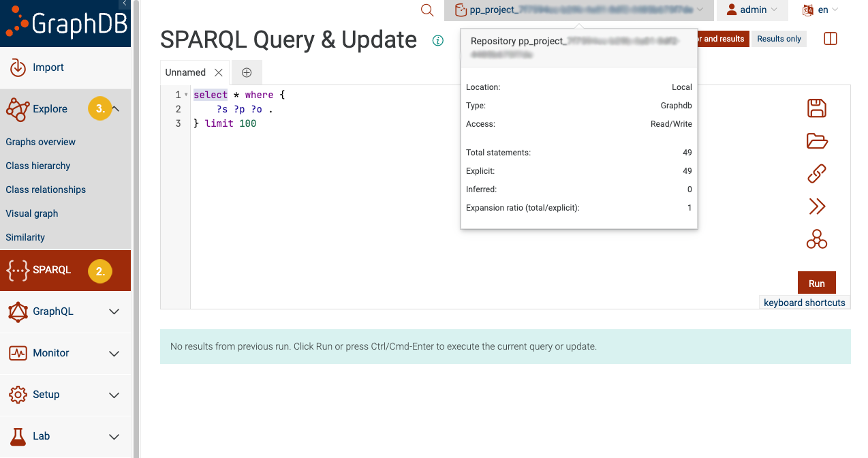Open search with the magnifier icon
This screenshot has height=458, width=868.
click(x=427, y=11)
